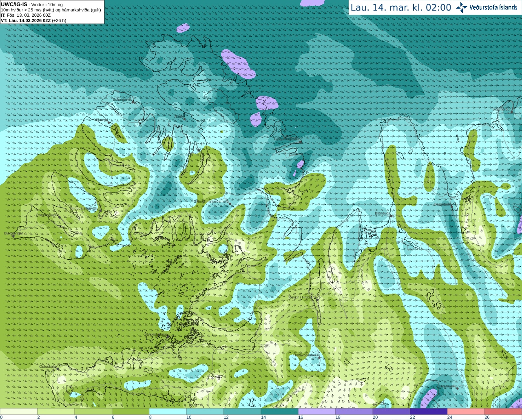522x420 pixels.
Task: Click the 18–20 m/s violet legend swatch
Action: (x=354, y=411)
